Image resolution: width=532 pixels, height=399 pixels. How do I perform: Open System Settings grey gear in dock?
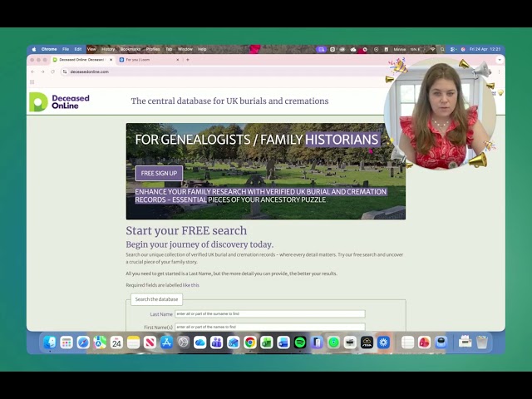tap(183, 342)
